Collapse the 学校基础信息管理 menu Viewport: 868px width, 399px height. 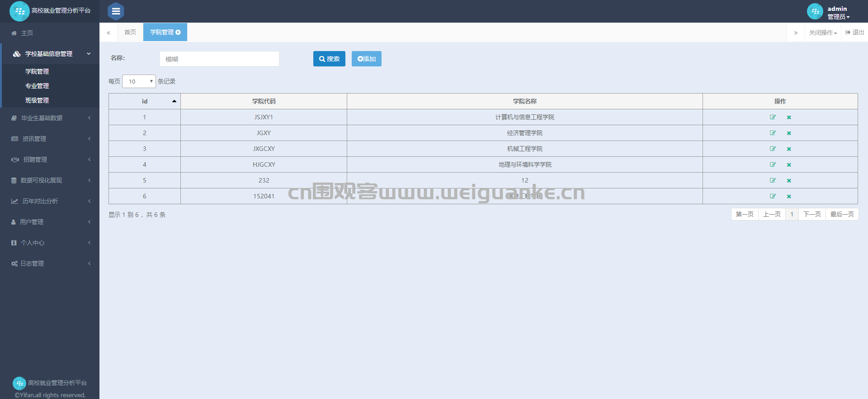coord(50,54)
